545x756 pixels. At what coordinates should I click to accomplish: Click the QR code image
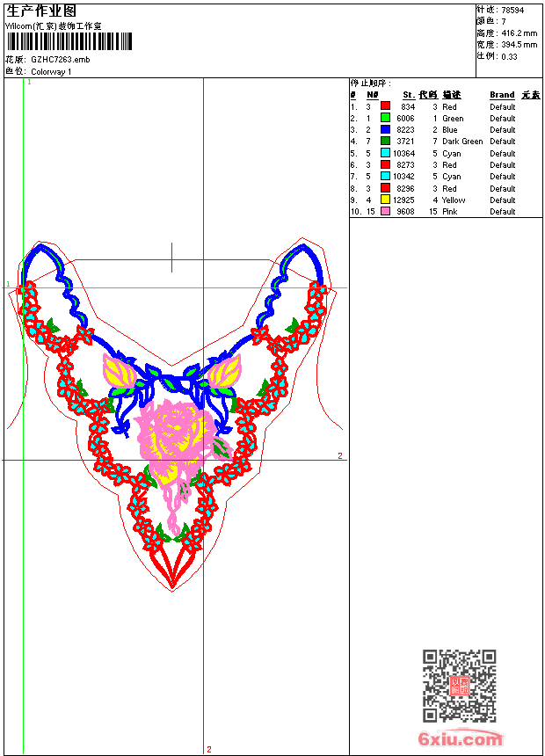point(459,686)
